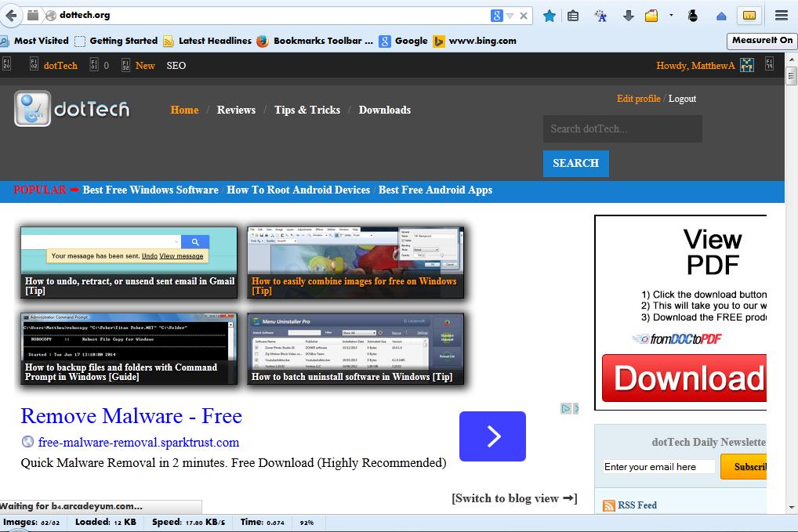This screenshot has height=532, width=798.
Task: Click the tab groups icon left of the URL
Action: click(x=33, y=15)
